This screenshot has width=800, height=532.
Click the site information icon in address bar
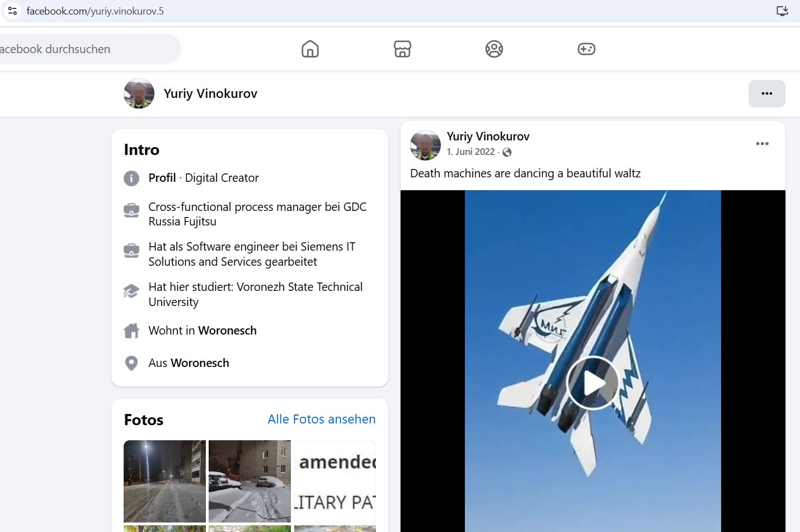[x=12, y=11]
